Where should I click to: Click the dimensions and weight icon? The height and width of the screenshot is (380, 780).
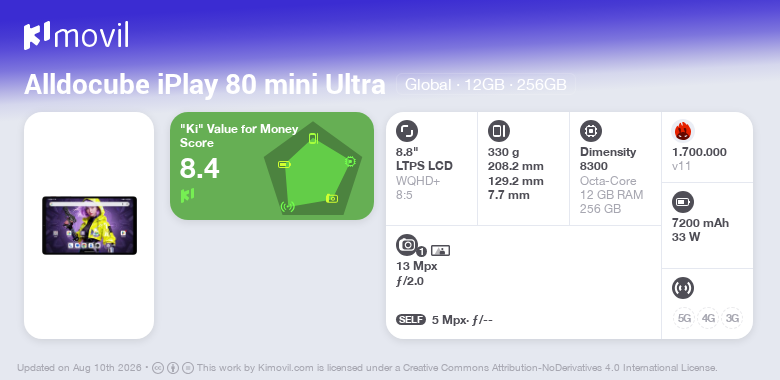pos(499,131)
